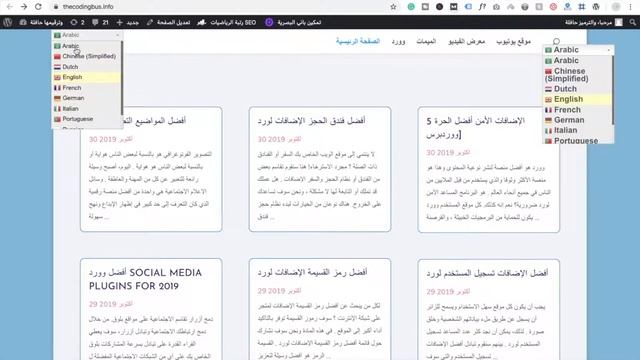Click the right language list scrollbar

[x=613, y=90]
